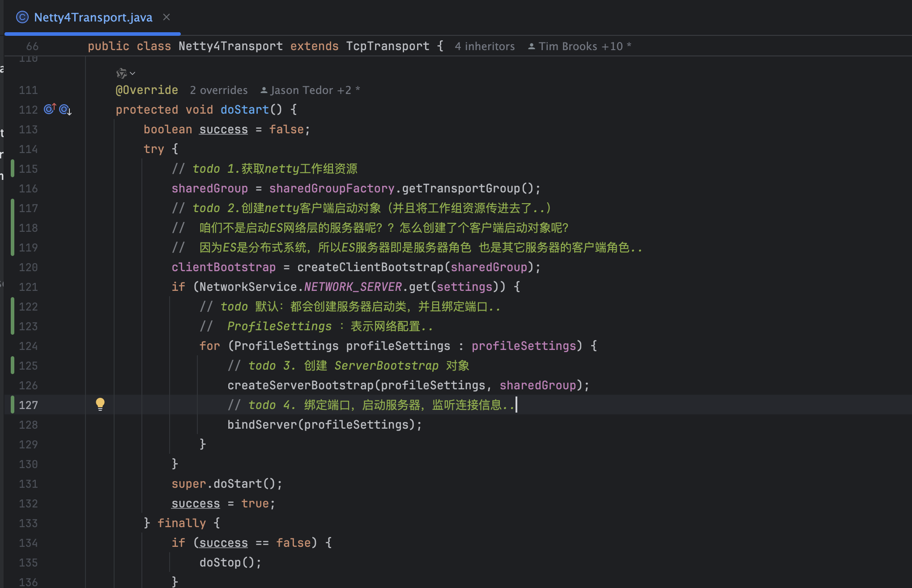Open the AI actions dropdown above @Override
The width and height of the screenshot is (912, 588).
pos(125,73)
